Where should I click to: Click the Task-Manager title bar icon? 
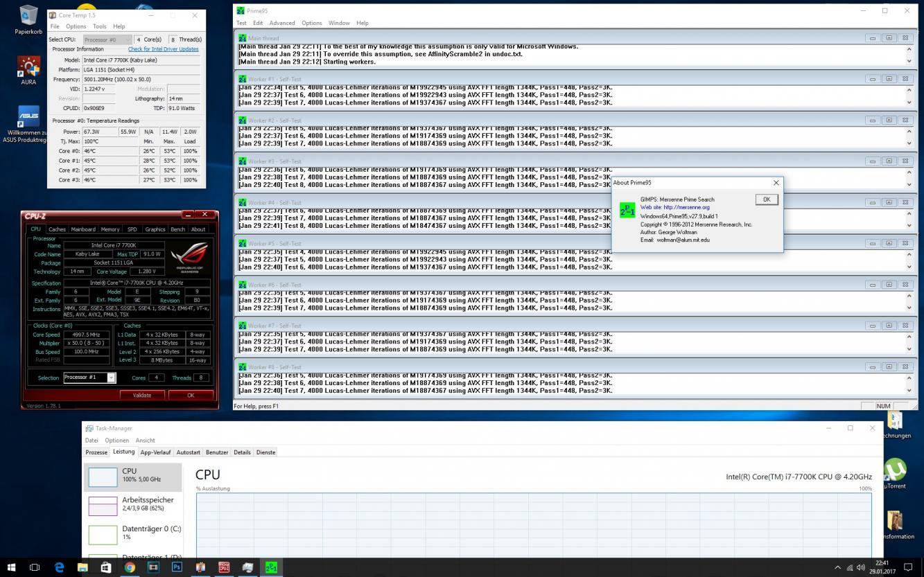point(89,428)
